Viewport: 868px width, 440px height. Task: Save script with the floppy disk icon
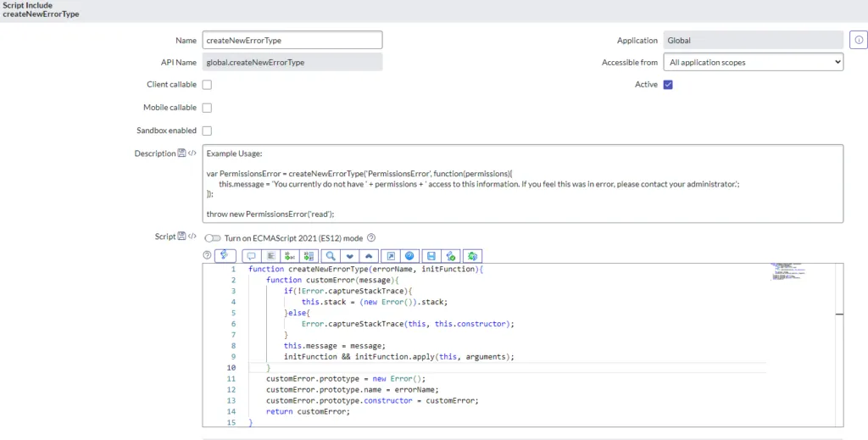coord(431,256)
